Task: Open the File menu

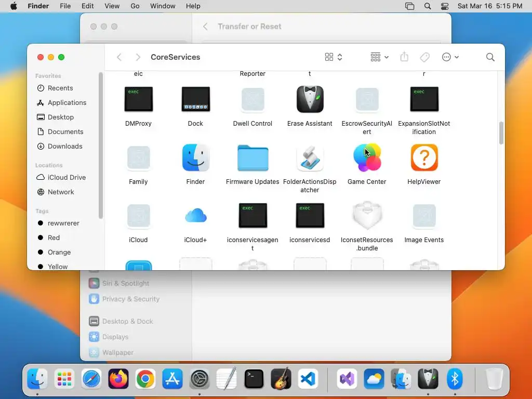Action: click(x=65, y=6)
